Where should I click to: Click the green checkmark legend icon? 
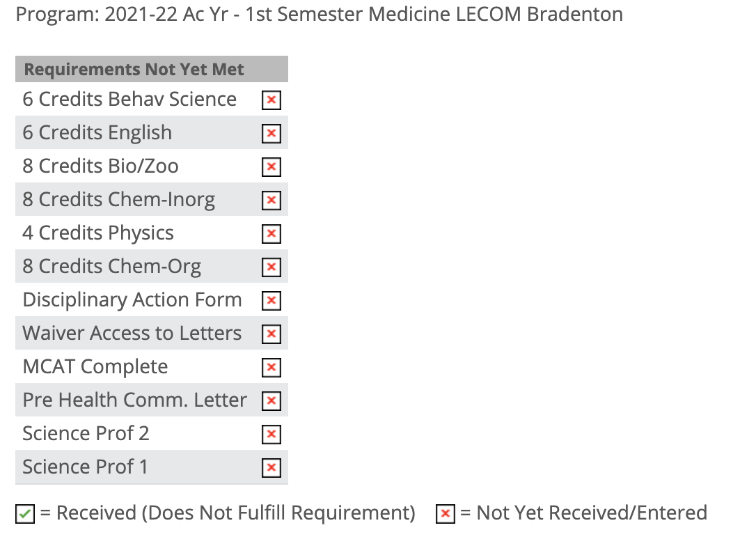coord(25,514)
